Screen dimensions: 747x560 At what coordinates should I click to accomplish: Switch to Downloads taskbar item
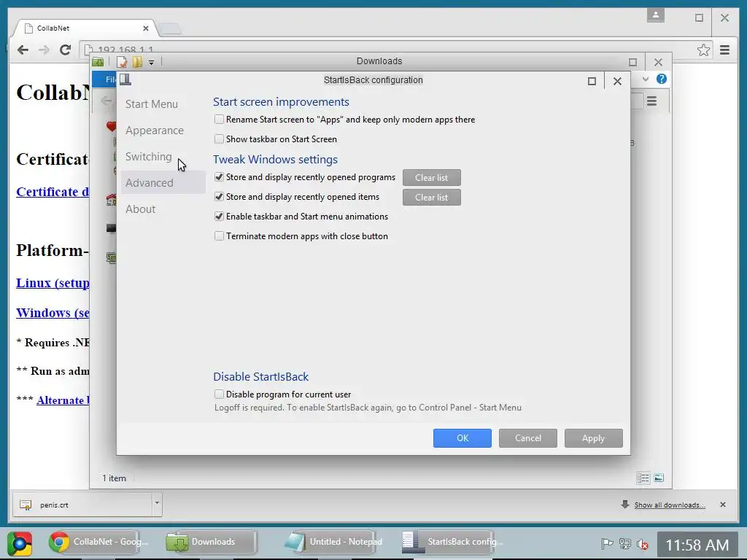point(212,542)
